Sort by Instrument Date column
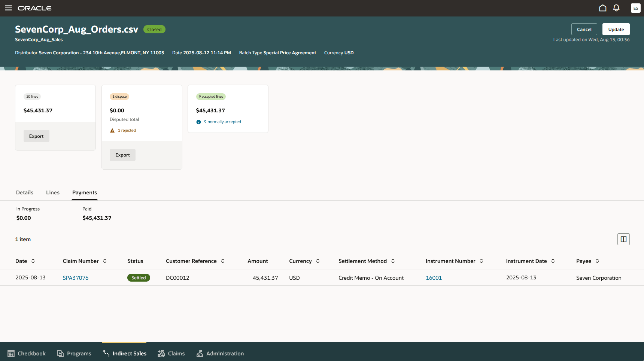The height and width of the screenshot is (361, 644). tap(553, 261)
